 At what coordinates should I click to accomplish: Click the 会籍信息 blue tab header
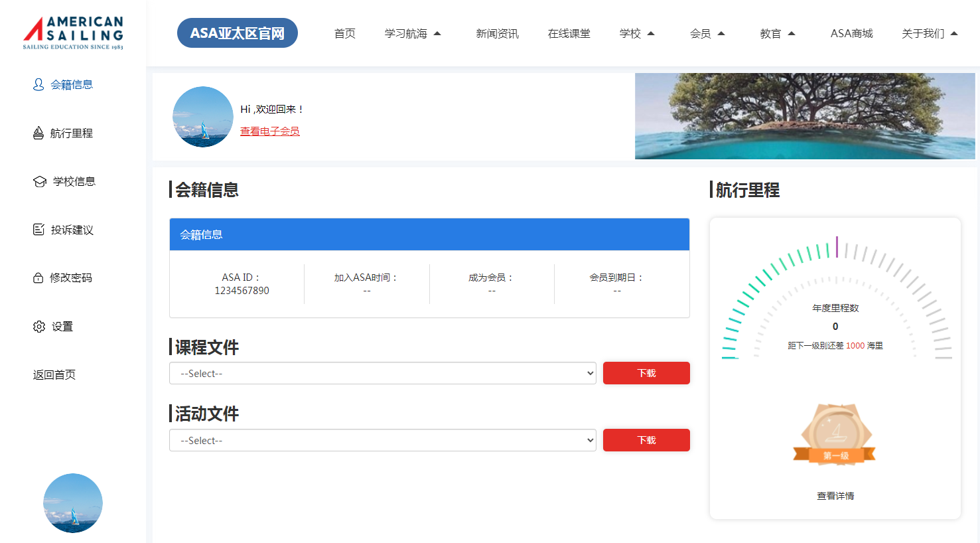tap(429, 234)
